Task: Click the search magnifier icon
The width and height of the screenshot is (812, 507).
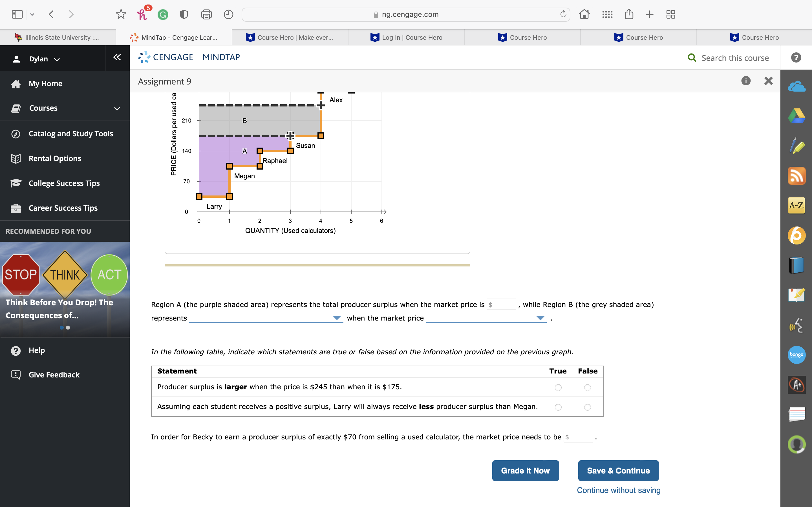Action: 692,58
